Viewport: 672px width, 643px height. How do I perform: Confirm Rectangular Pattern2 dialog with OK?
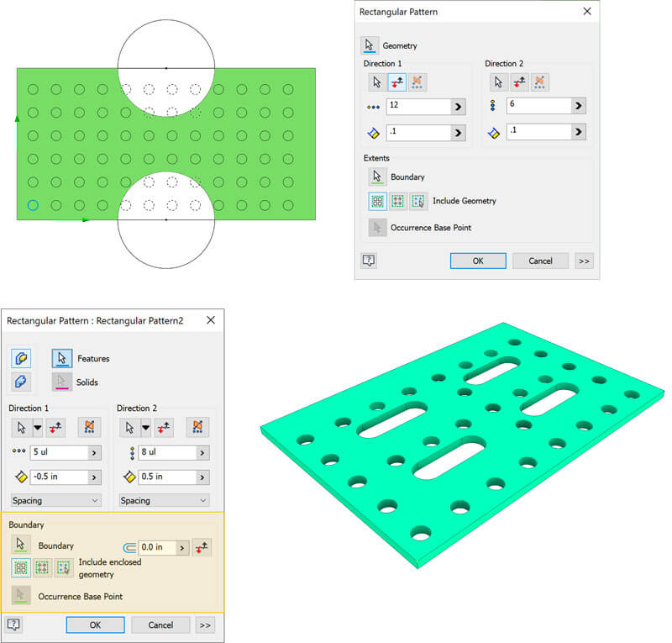tap(95, 625)
